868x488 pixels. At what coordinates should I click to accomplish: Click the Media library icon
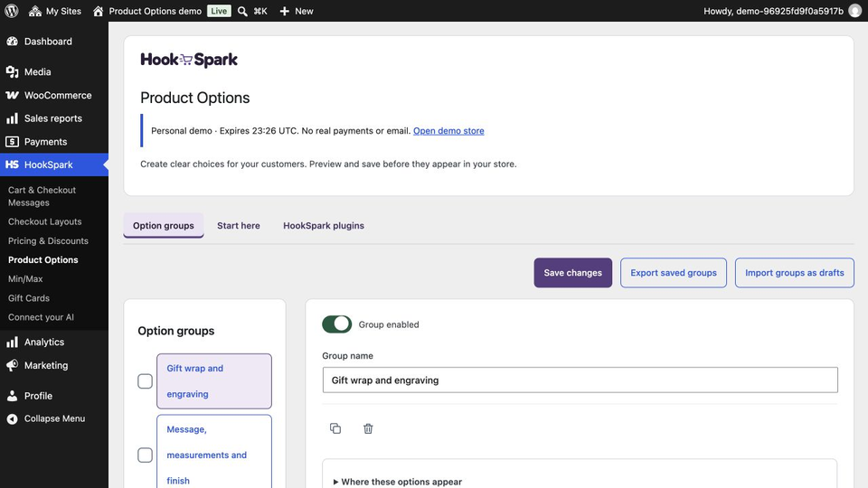coord(12,72)
